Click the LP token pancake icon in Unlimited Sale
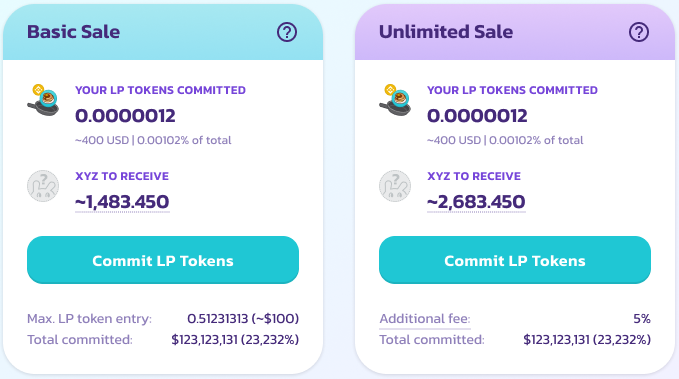The width and height of the screenshot is (679, 379). click(x=395, y=100)
